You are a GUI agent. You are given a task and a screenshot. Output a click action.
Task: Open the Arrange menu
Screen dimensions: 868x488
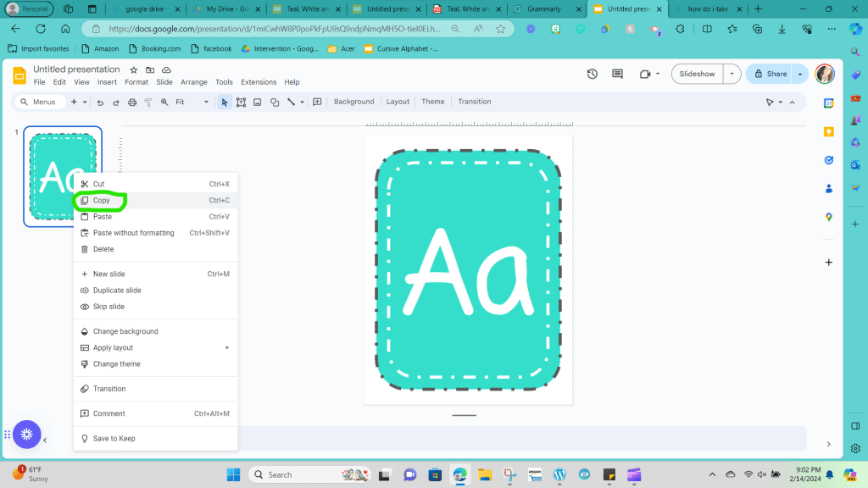(193, 82)
